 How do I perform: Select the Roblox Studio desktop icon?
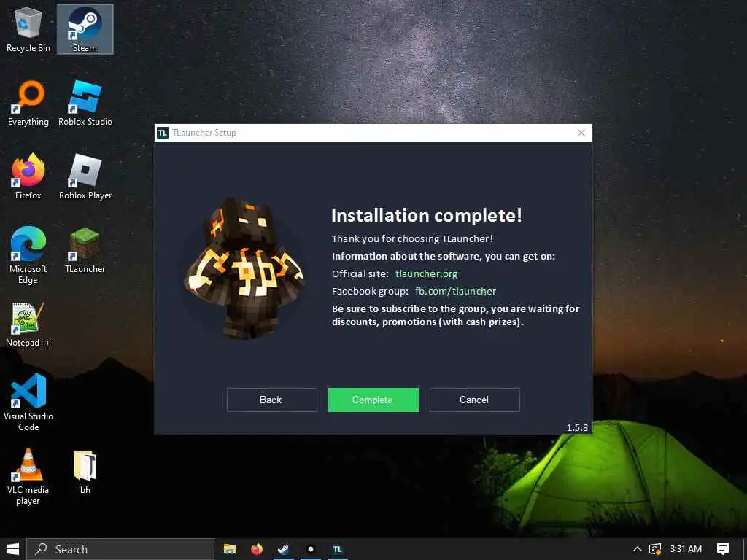point(85,104)
